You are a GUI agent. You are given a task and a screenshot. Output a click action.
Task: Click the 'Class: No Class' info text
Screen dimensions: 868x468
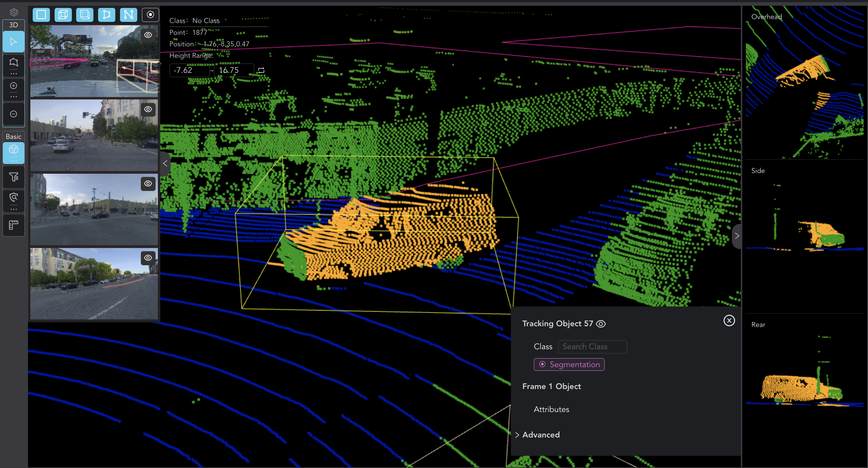click(x=194, y=21)
